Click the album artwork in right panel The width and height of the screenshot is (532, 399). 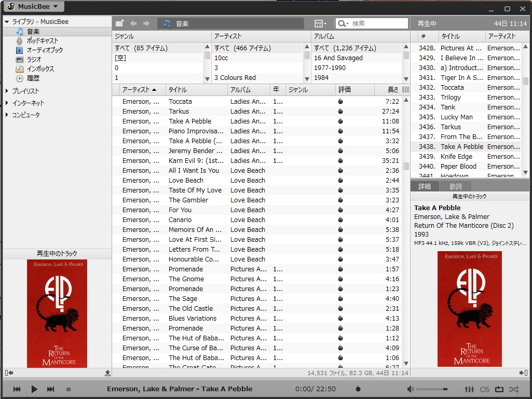tap(470, 309)
